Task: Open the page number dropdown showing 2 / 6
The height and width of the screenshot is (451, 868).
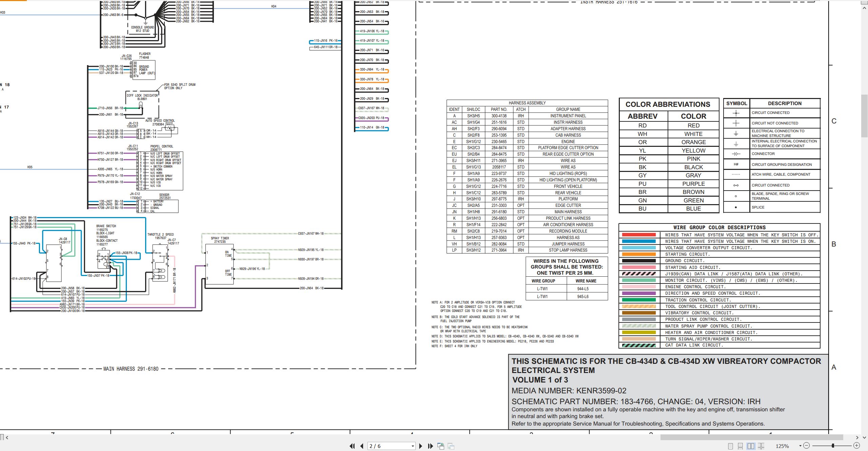Action: 413,446
